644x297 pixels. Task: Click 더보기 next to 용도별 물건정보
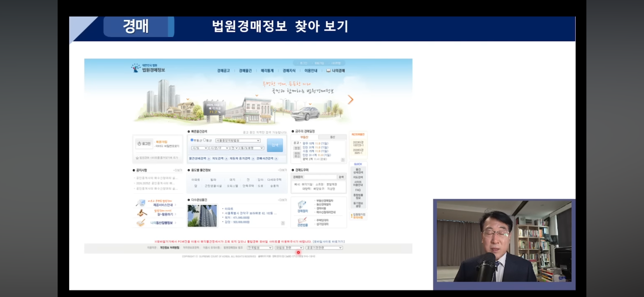(283, 170)
